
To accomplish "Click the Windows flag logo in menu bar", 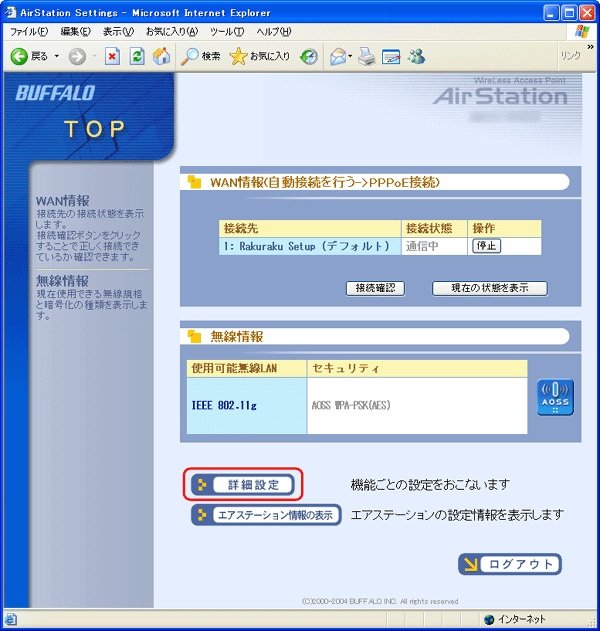I will point(582,31).
